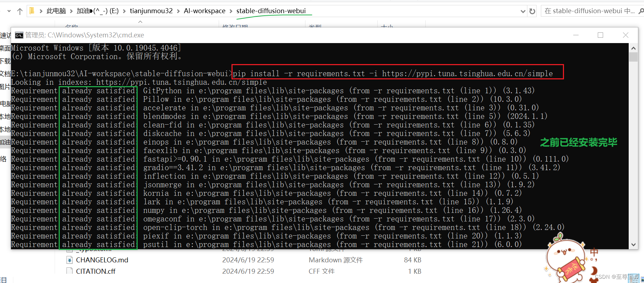
Task: Click the refresh button beside address bar
Action: 532,11
